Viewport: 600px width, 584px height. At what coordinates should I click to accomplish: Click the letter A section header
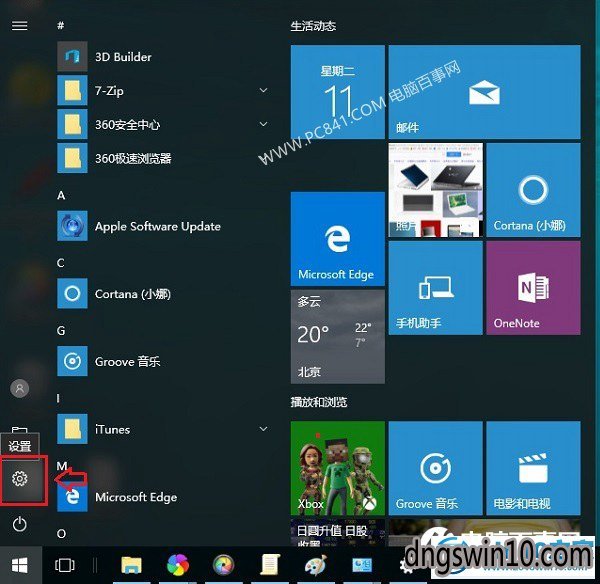pos(61,195)
